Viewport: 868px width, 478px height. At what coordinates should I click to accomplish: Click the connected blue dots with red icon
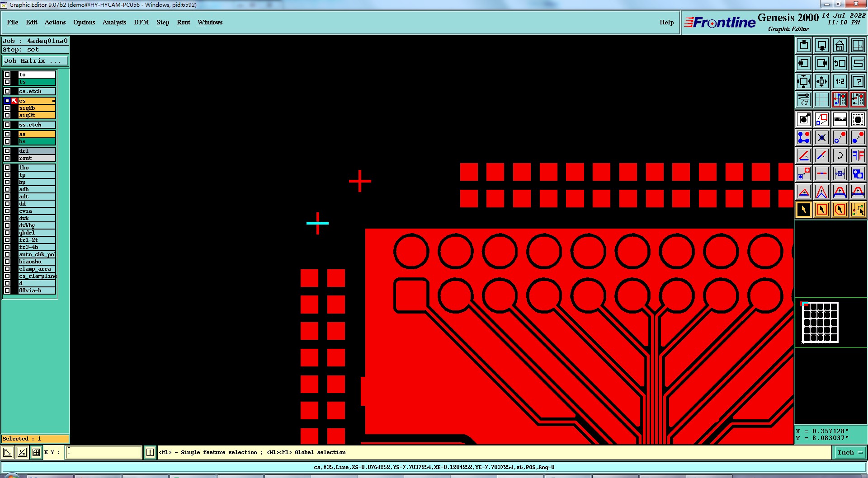click(804, 137)
